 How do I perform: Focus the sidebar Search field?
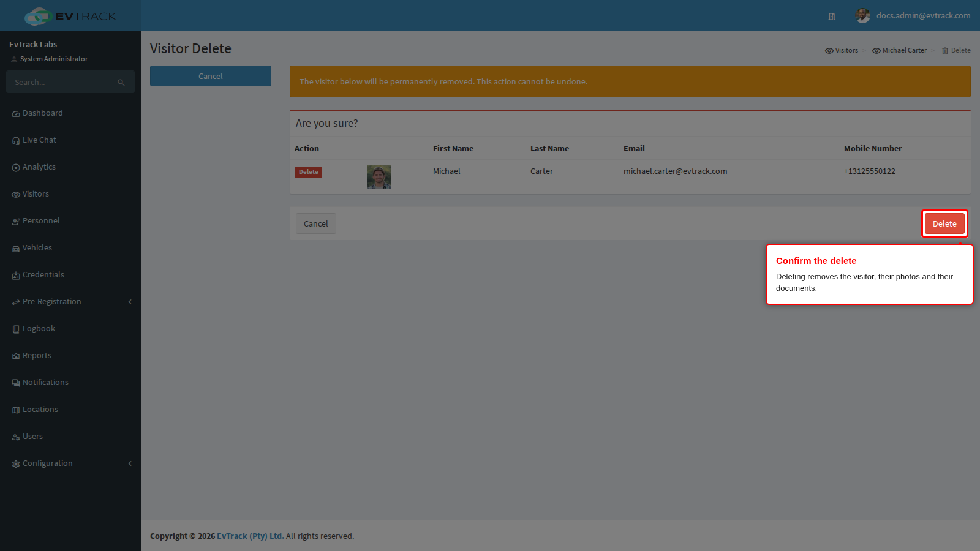pos(70,82)
